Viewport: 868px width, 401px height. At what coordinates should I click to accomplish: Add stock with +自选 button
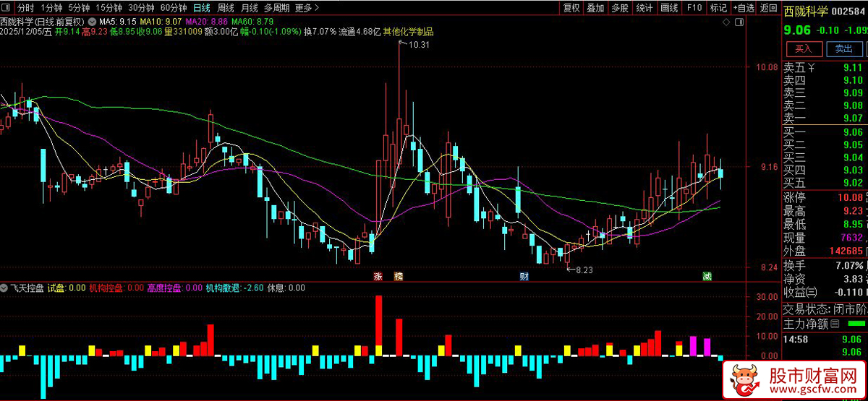click(743, 8)
